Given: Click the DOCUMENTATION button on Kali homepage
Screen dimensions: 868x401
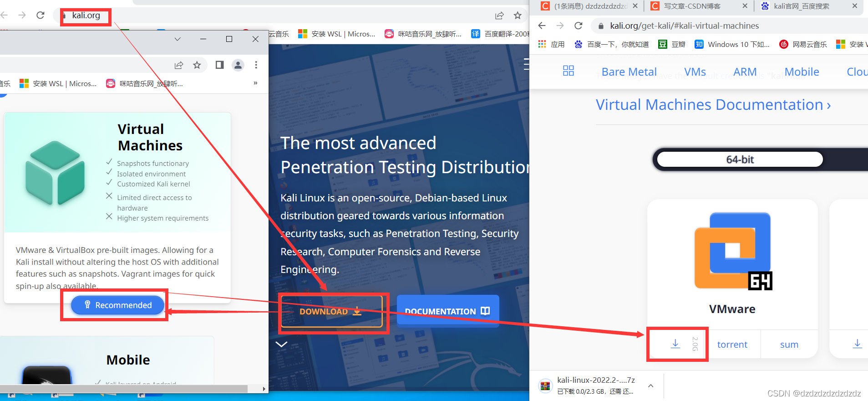Looking at the screenshot, I should [x=448, y=311].
